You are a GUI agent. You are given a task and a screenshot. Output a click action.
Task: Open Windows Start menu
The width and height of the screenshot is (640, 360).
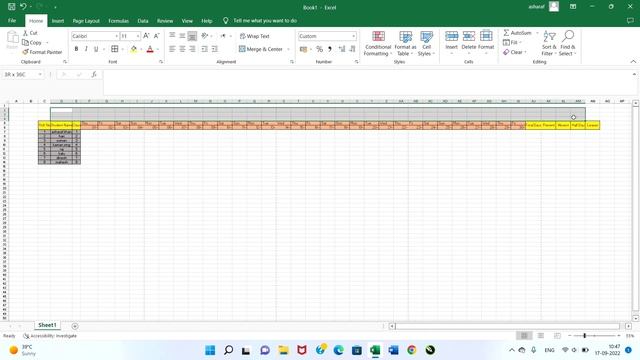click(210, 350)
